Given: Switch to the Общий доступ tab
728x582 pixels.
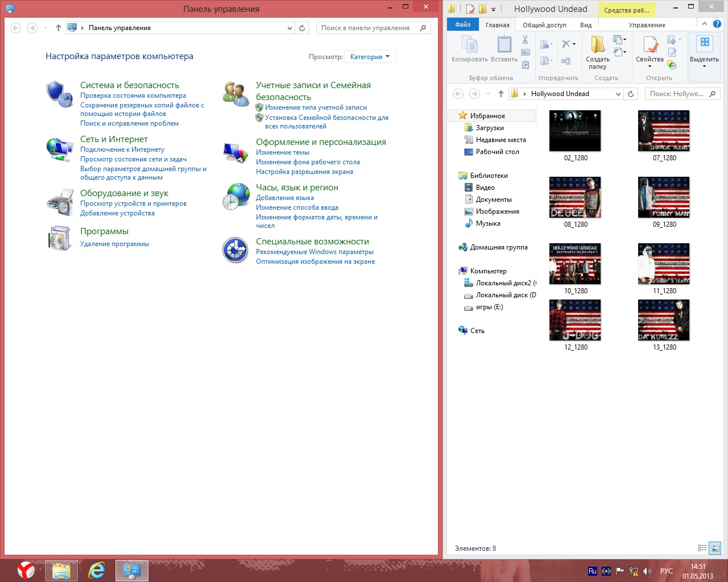Looking at the screenshot, I should [x=545, y=25].
